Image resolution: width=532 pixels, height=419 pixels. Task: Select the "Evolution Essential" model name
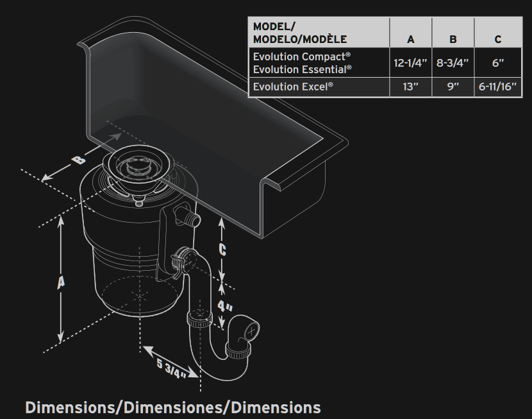pos(303,69)
